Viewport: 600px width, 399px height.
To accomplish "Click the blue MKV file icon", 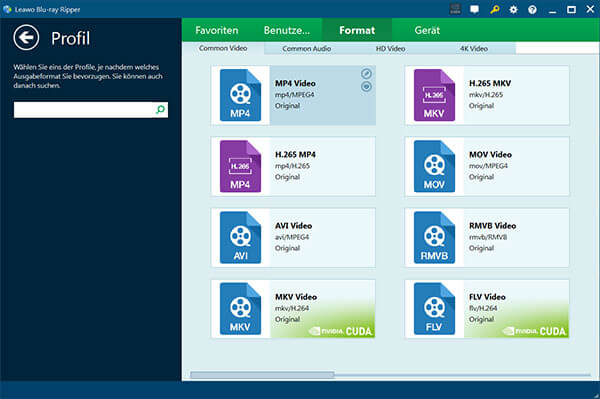I will [240, 309].
